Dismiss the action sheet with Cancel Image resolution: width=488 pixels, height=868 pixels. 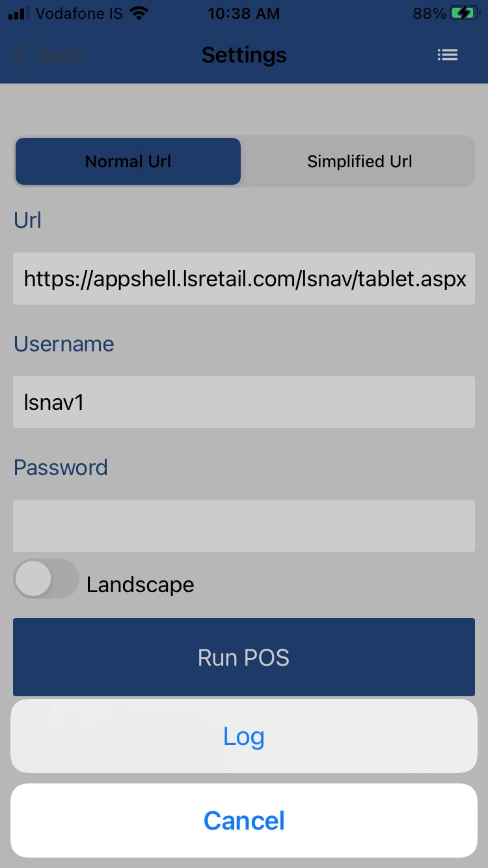click(x=244, y=821)
